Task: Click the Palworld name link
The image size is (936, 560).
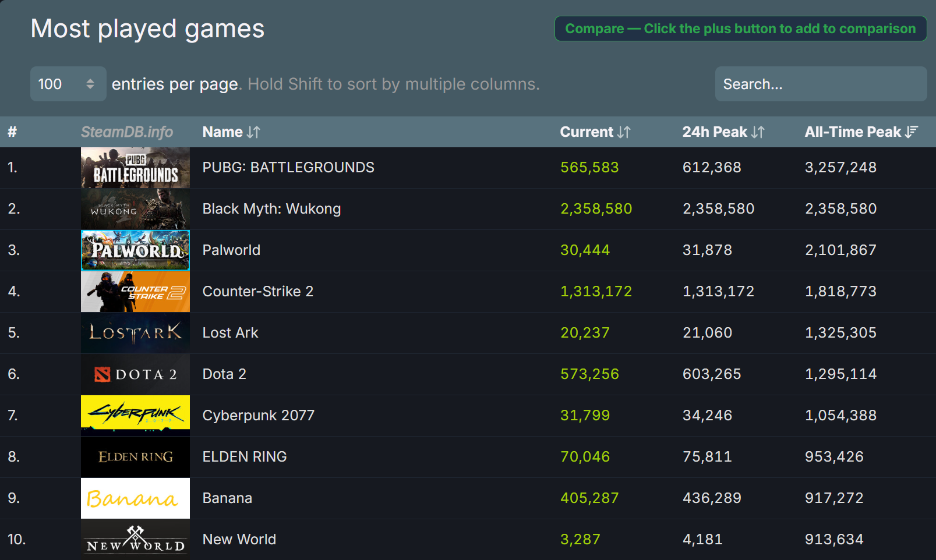Action: point(231,250)
